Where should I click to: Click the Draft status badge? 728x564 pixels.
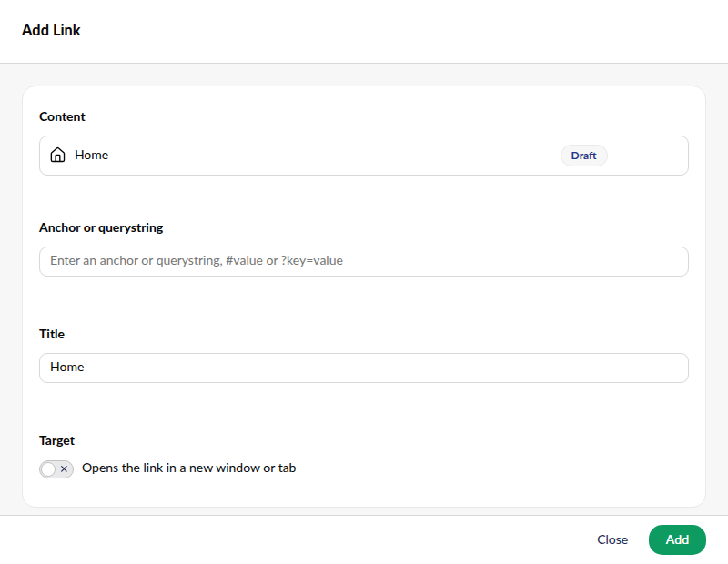pos(583,156)
